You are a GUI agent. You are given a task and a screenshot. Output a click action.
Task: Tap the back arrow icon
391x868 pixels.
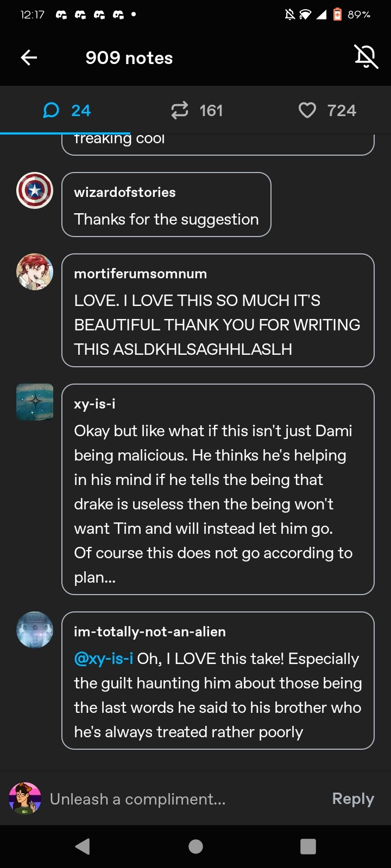point(29,58)
